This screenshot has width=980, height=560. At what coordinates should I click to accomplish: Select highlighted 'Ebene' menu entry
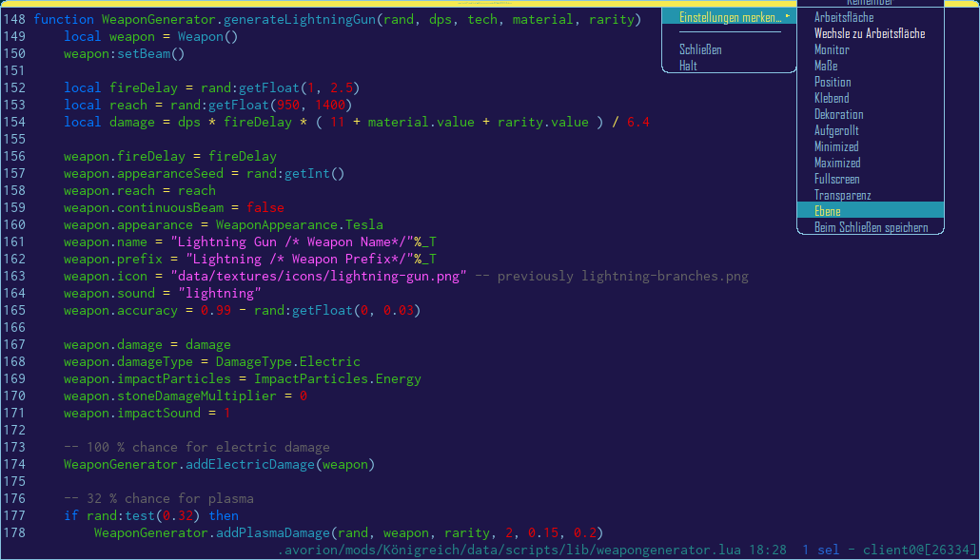pos(870,211)
